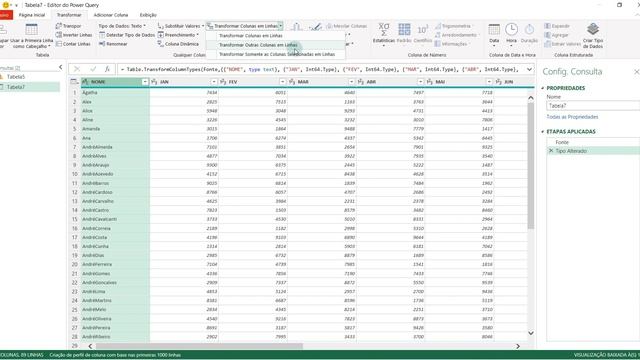Select the Transformar ribbon tab
The height and width of the screenshot is (360, 640).
[69, 15]
